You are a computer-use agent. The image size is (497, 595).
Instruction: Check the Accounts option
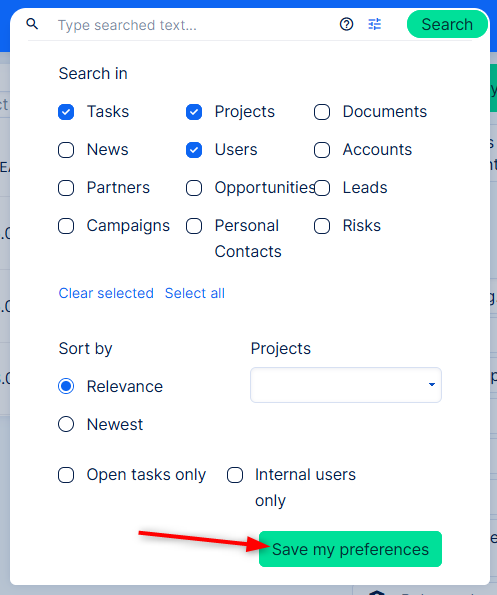(x=322, y=150)
